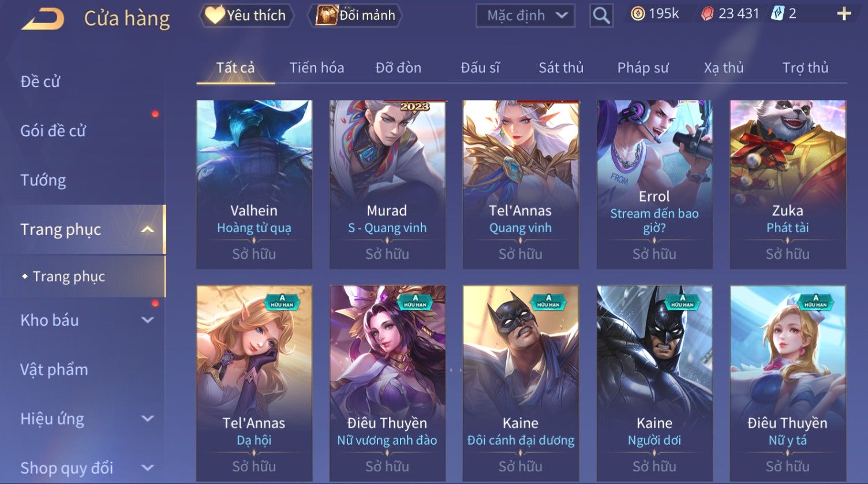868x484 pixels.
Task: Go to Tướng in the sidebar
Action: point(43,180)
